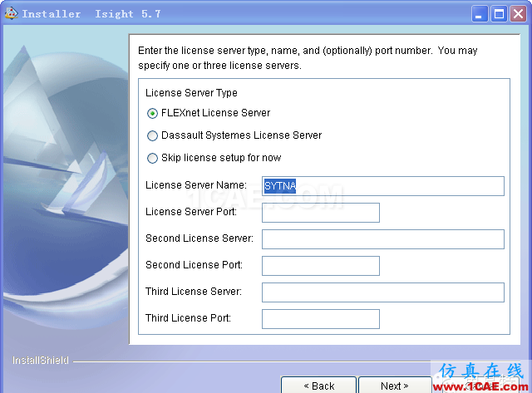
Task: Click the License Server Port field
Action: [321, 213]
